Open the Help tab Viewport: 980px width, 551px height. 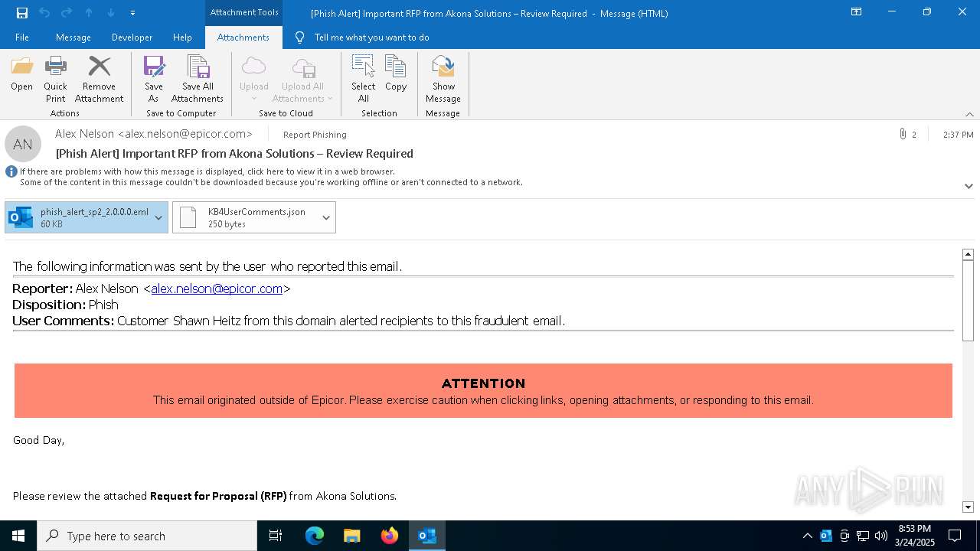click(182, 37)
